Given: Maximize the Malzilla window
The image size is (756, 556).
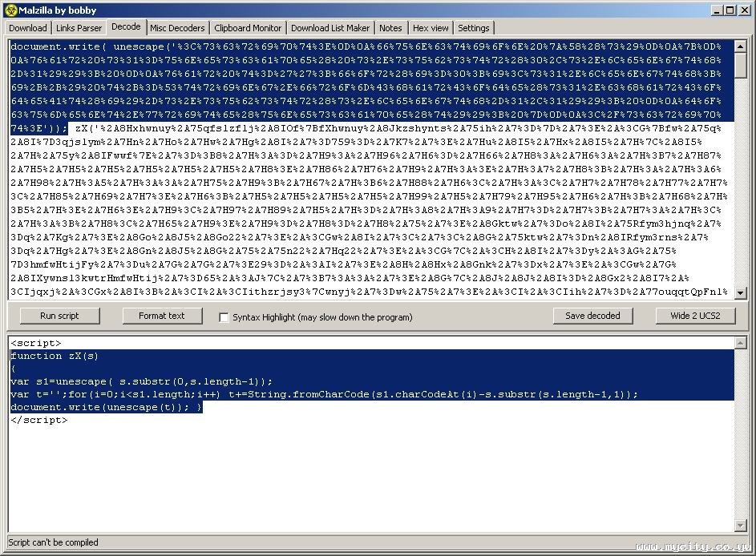Looking at the screenshot, I should click(730, 10).
